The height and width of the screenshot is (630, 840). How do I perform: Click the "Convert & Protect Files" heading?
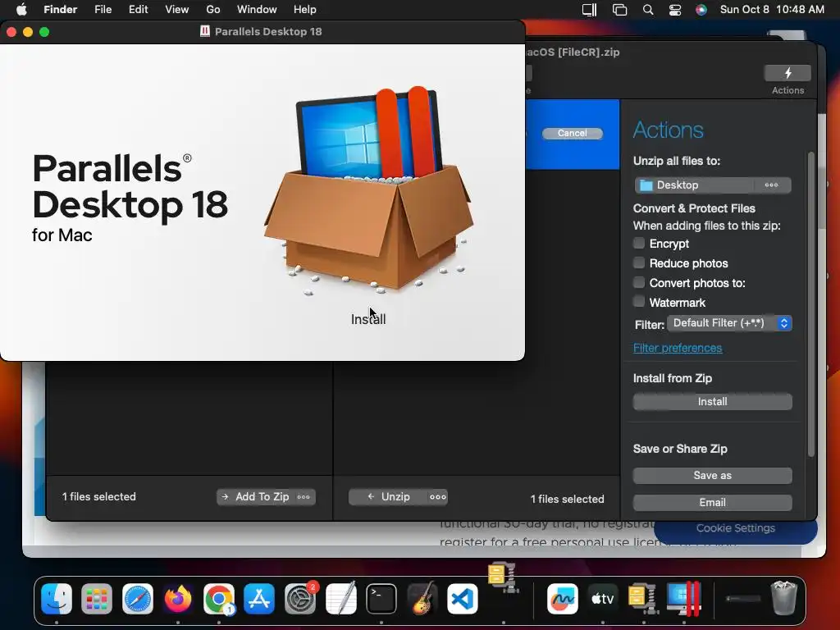[694, 208]
